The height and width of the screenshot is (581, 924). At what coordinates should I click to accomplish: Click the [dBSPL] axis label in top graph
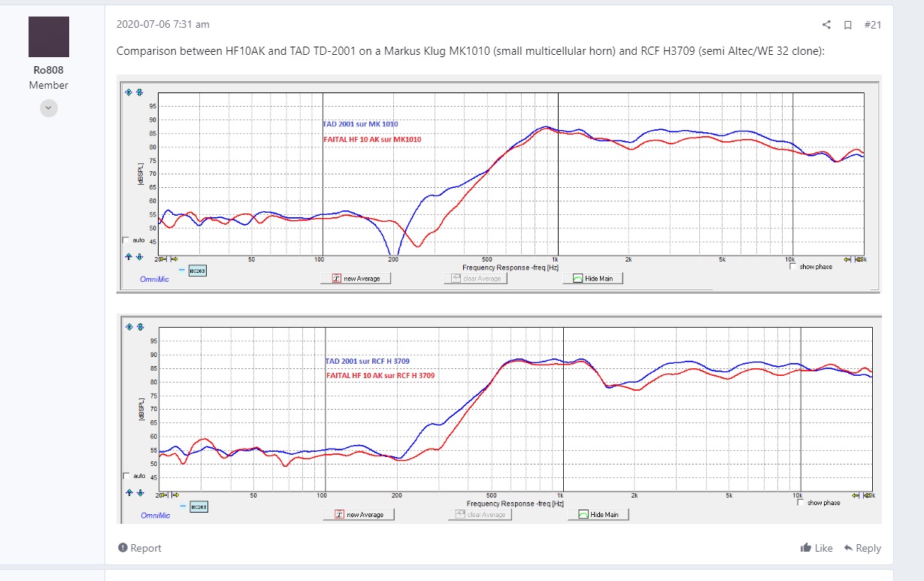[x=141, y=174]
